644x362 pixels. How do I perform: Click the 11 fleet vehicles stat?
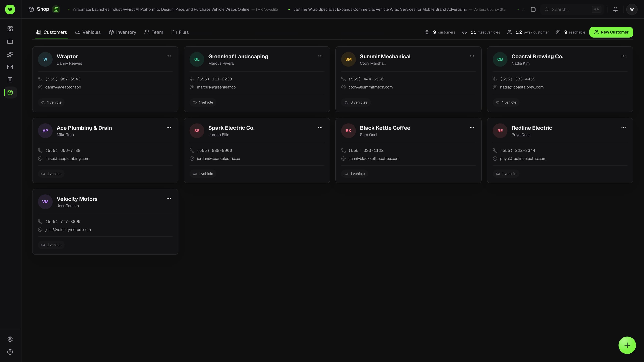481,32
